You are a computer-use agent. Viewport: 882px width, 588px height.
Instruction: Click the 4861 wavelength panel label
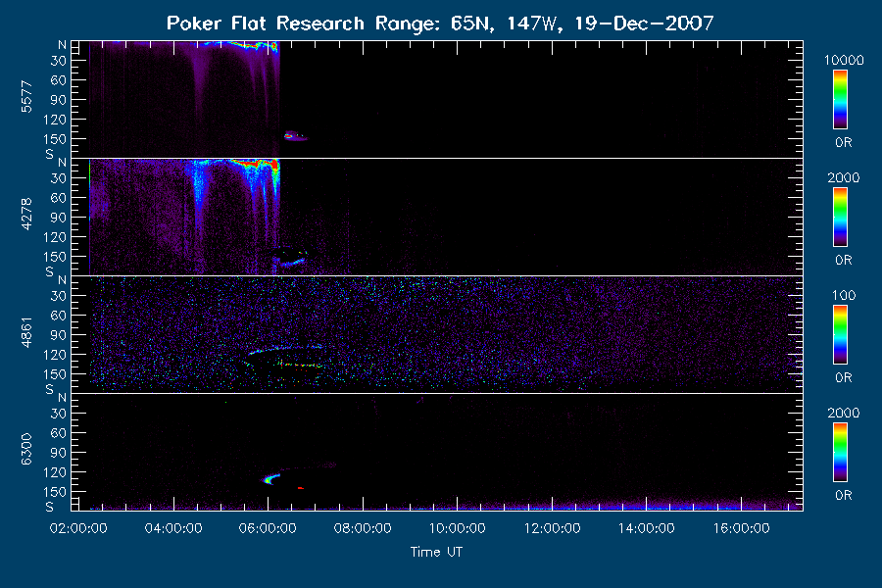point(26,332)
